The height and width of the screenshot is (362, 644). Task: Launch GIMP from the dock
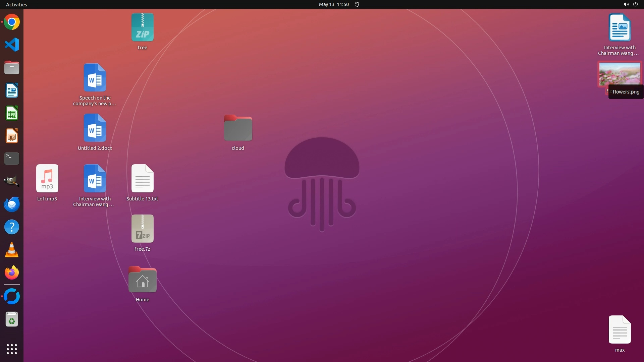(12, 181)
